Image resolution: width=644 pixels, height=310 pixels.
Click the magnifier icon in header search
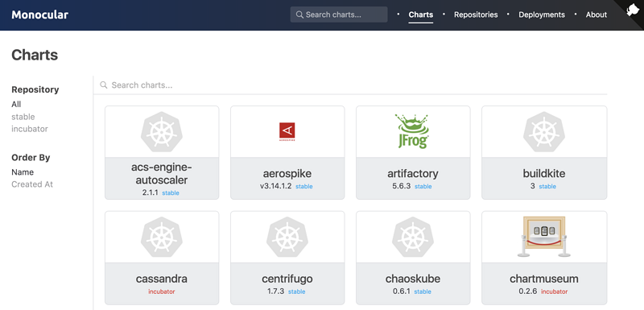pyautogui.click(x=300, y=14)
